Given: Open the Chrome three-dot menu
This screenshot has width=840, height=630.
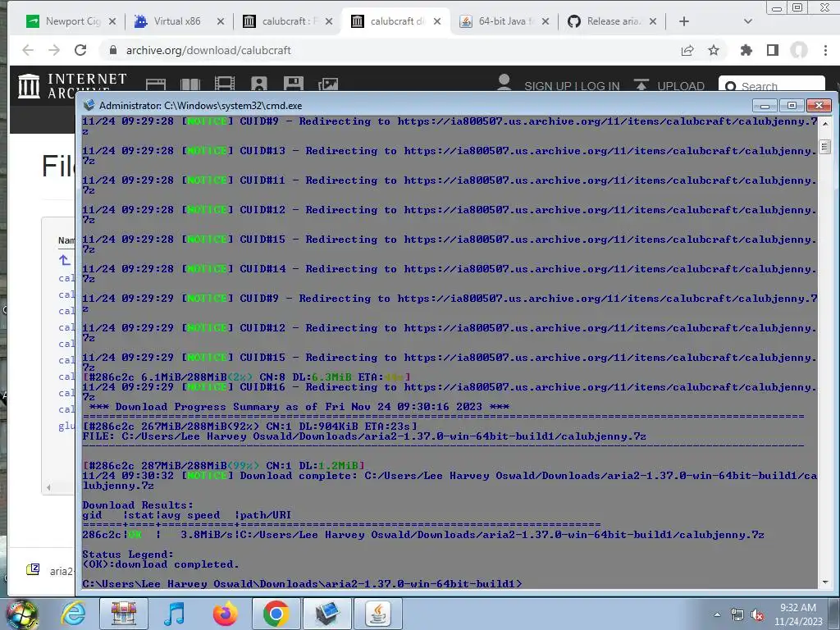Looking at the screenshot, I should click(825, 50).
